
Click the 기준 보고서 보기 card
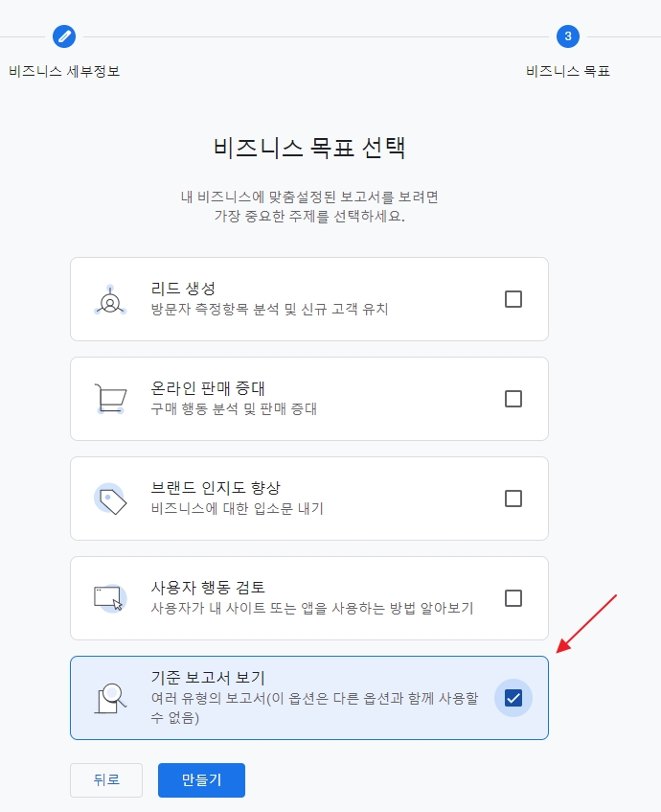point(308,698)
